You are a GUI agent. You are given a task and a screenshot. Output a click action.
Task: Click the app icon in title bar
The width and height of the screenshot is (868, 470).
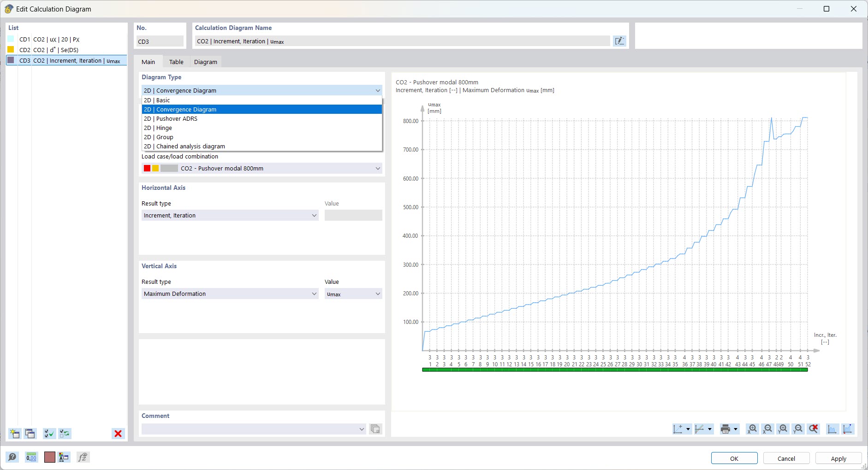tap(8, 9)
